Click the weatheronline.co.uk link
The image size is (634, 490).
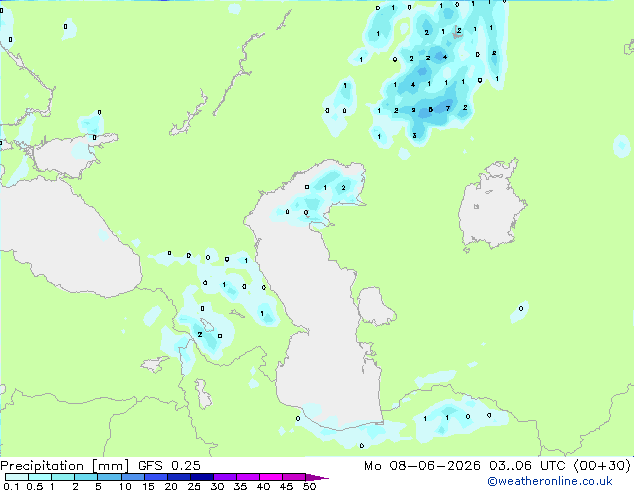pos(550,481)
